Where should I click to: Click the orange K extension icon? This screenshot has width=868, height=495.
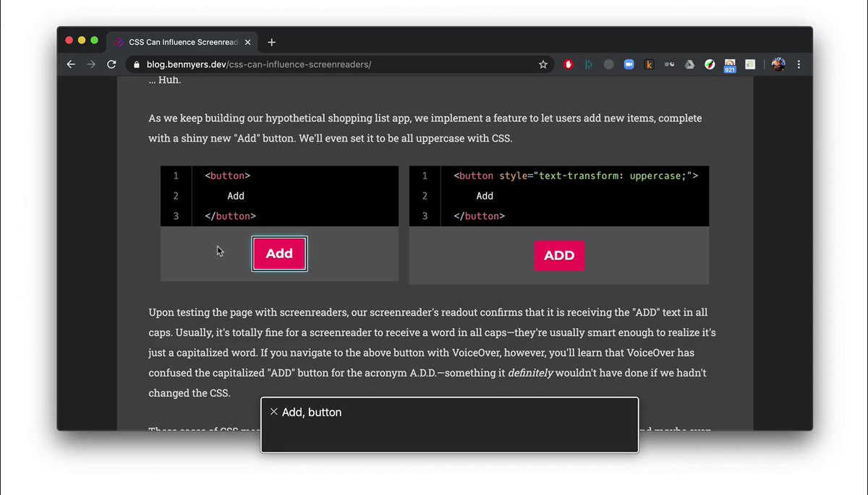(649, 64)
